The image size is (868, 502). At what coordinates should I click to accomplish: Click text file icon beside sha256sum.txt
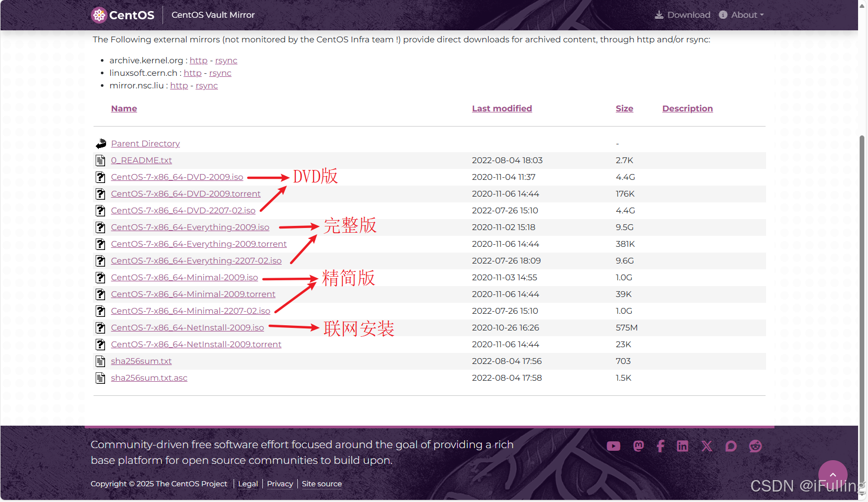tap(101, 361)
